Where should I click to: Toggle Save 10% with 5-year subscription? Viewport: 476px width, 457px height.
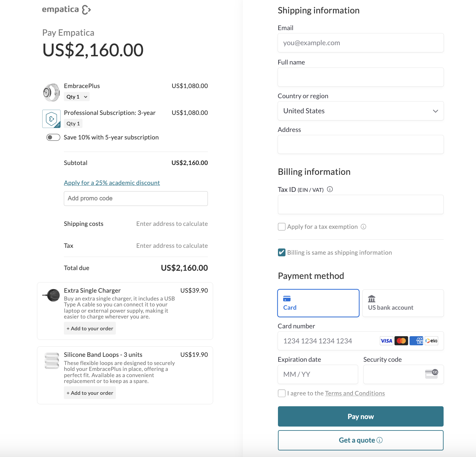tap(53, 137)
